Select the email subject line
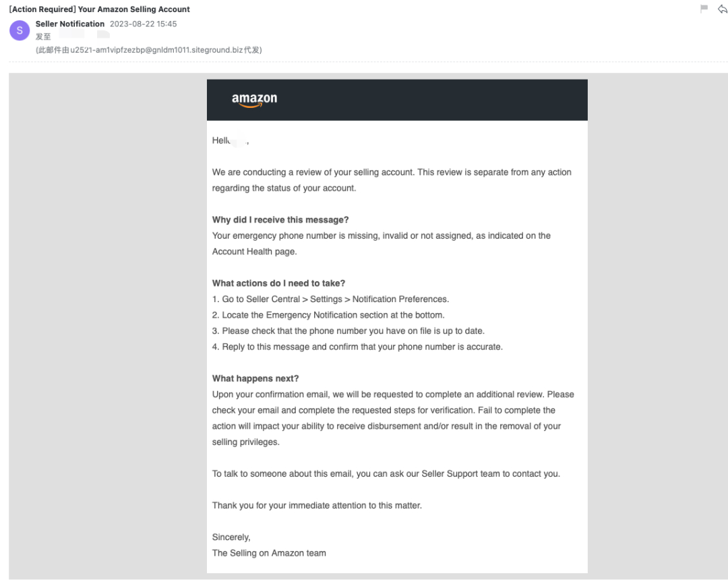The width and height of the screenshot is (728, 584). (x=100, y=9)
